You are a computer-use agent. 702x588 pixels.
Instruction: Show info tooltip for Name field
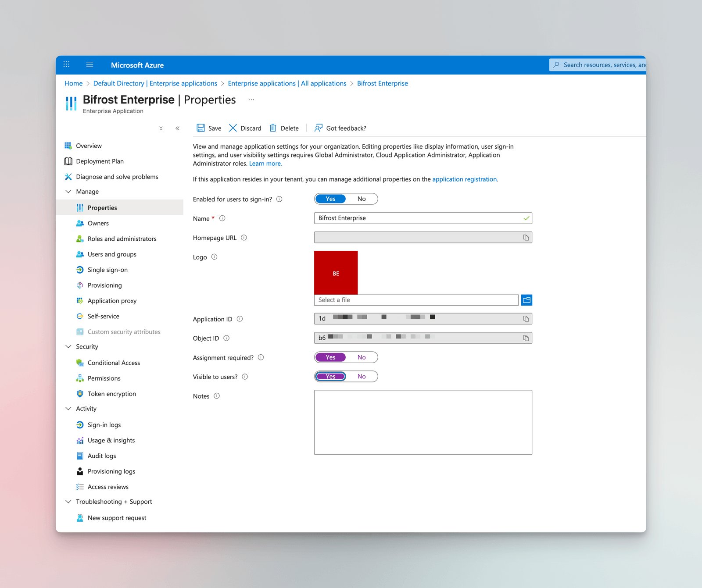(222, 218)
